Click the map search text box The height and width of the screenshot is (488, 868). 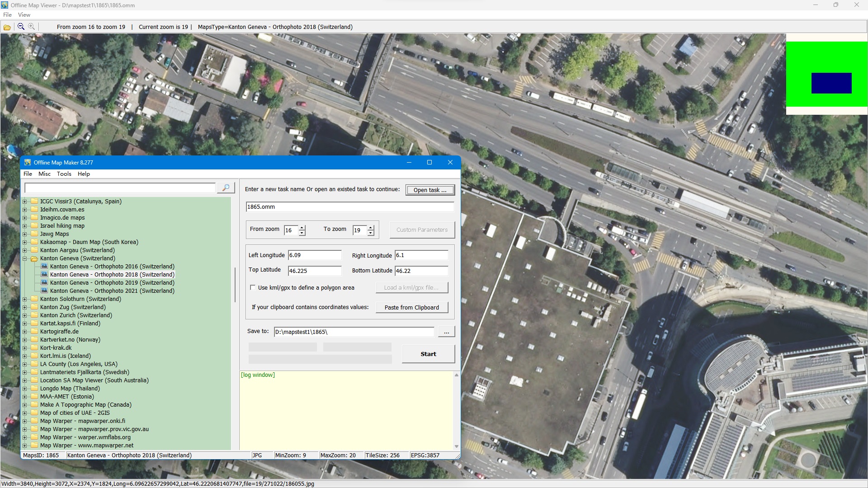tap(120, 188)
